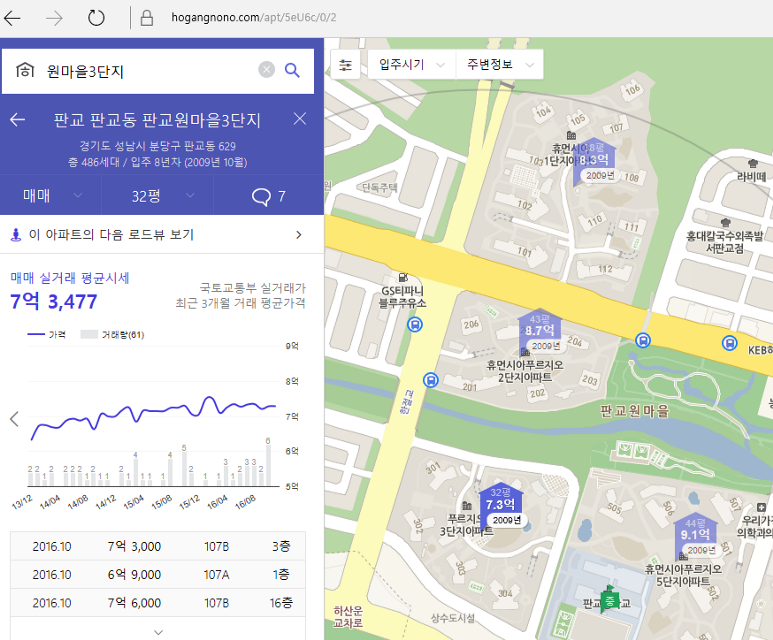773x640 pixels.
Task: Go back using the panel's left arrow
Action: coord(17,120)
